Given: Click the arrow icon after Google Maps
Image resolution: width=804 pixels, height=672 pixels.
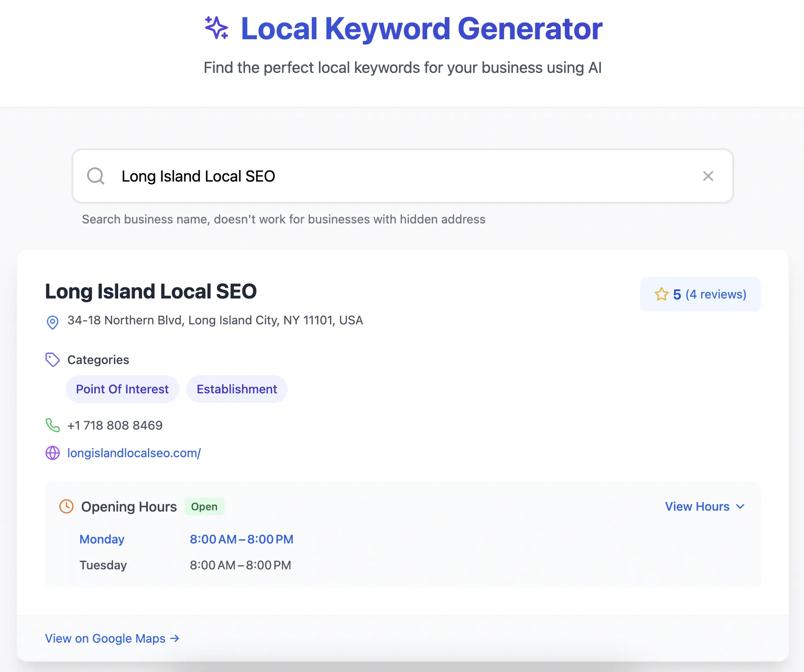Looking at the screenshot, I should (x=175, y=638).
